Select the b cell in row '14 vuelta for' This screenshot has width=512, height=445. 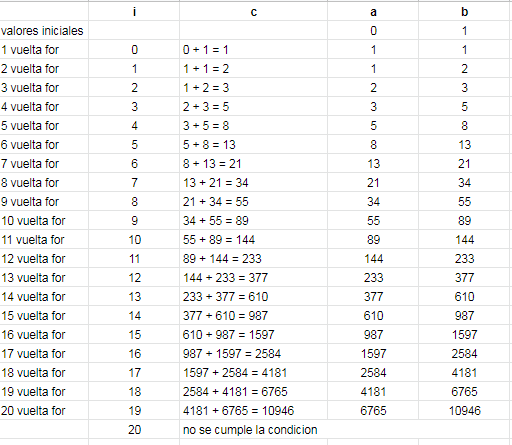coord(465,296)
